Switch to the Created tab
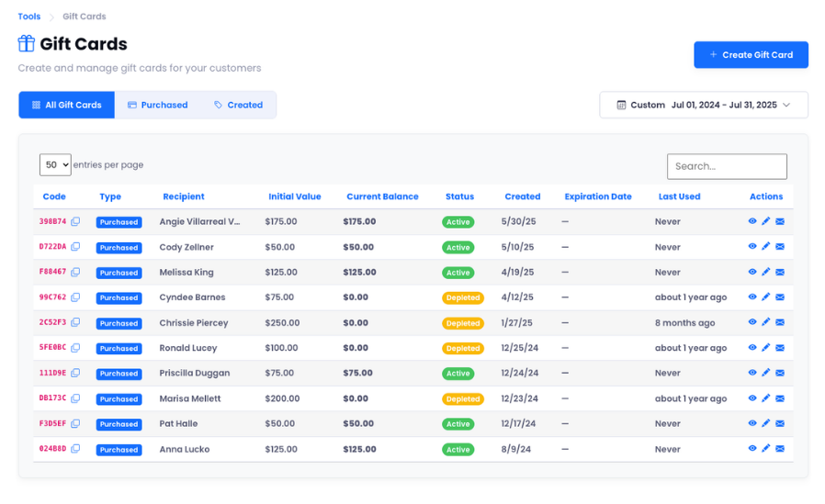The image size is (825, 504). click(238, 105)
